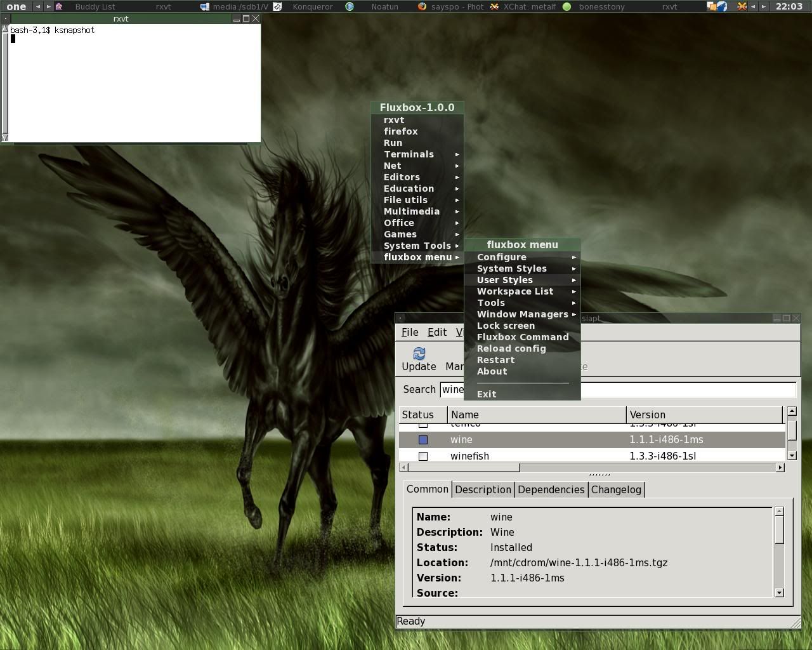
Task: Choose Fluxbox Command menu entry
Action: coord(522,337)
